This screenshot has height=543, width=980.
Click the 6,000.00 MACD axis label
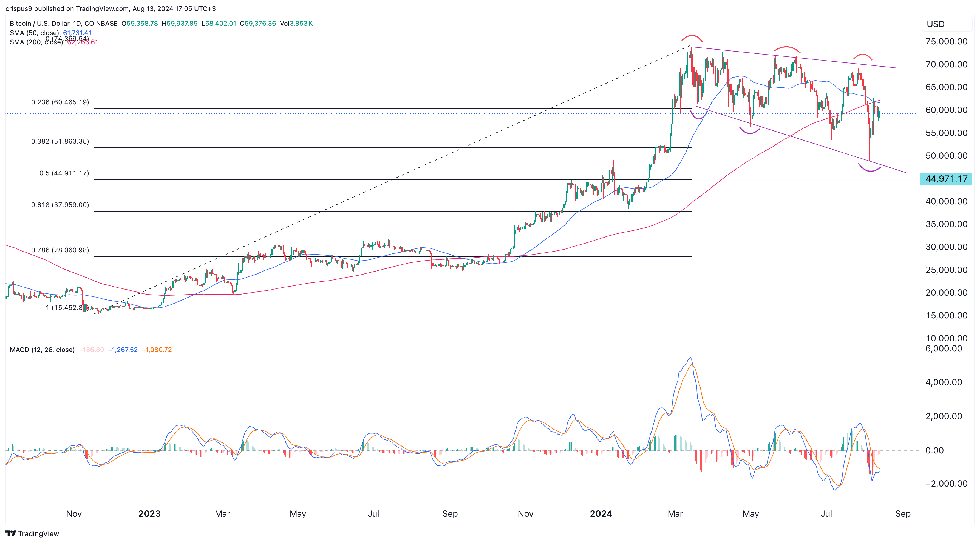[944, 348]
